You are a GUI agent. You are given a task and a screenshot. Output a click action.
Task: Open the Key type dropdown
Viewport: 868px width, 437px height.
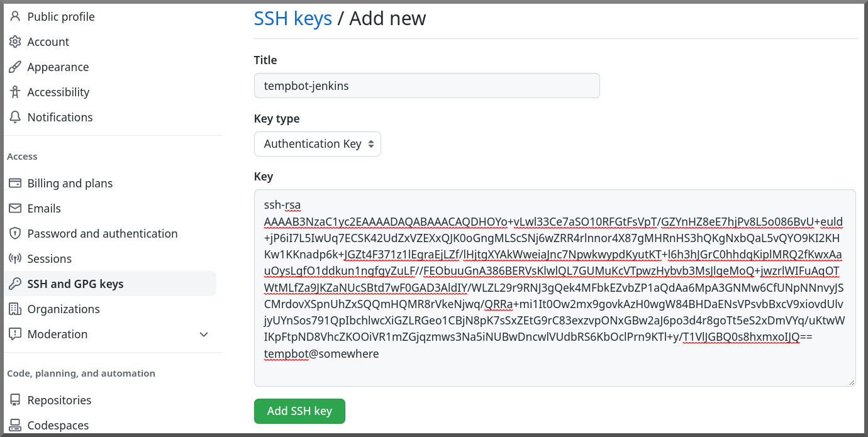[318, 144]
